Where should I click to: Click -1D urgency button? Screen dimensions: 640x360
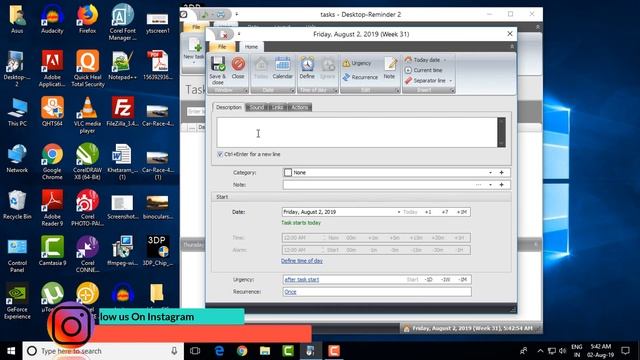point(428,280)
